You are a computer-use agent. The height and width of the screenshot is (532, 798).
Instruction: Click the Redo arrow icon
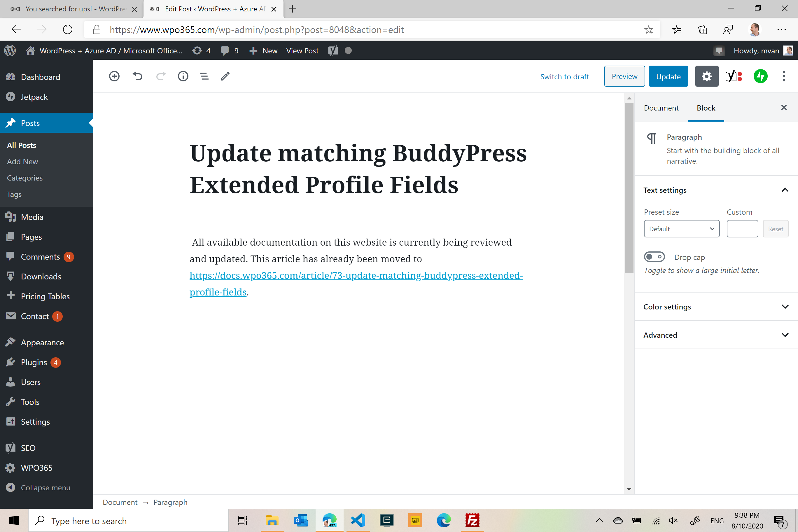[161, 76]
